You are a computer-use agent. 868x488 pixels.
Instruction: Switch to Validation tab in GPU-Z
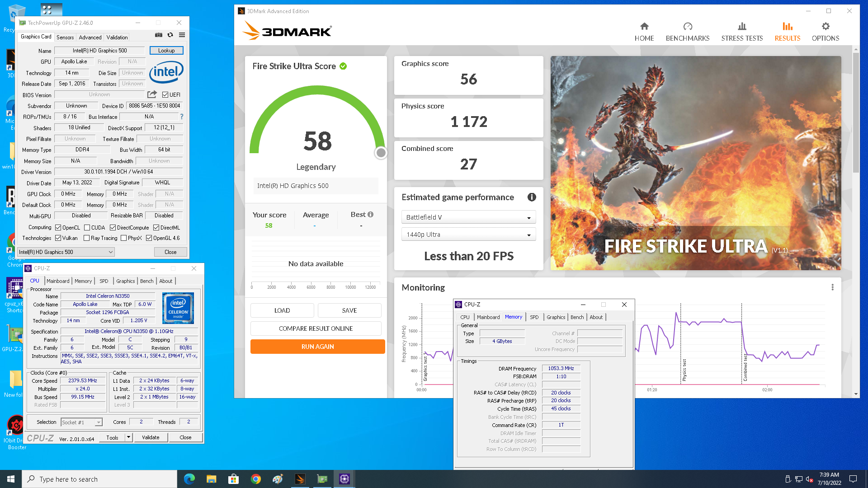[117, 38]
